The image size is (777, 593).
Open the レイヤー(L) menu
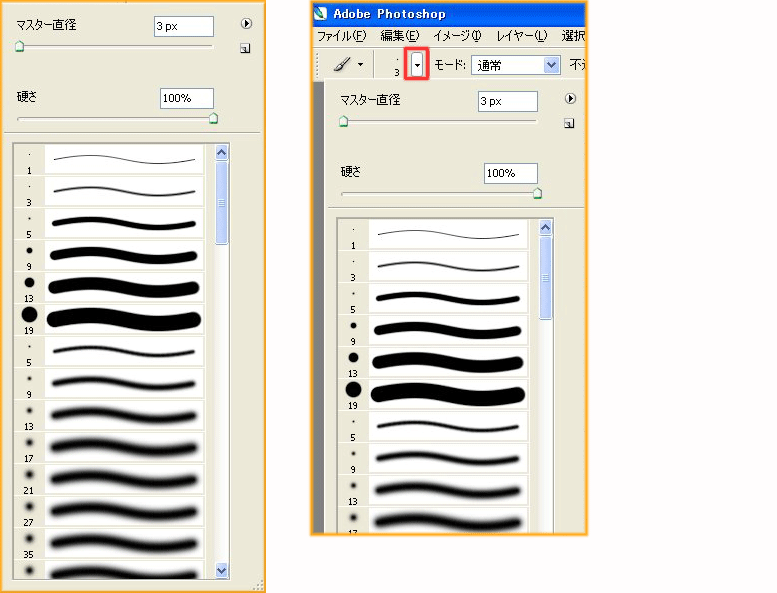pos(522,36)
